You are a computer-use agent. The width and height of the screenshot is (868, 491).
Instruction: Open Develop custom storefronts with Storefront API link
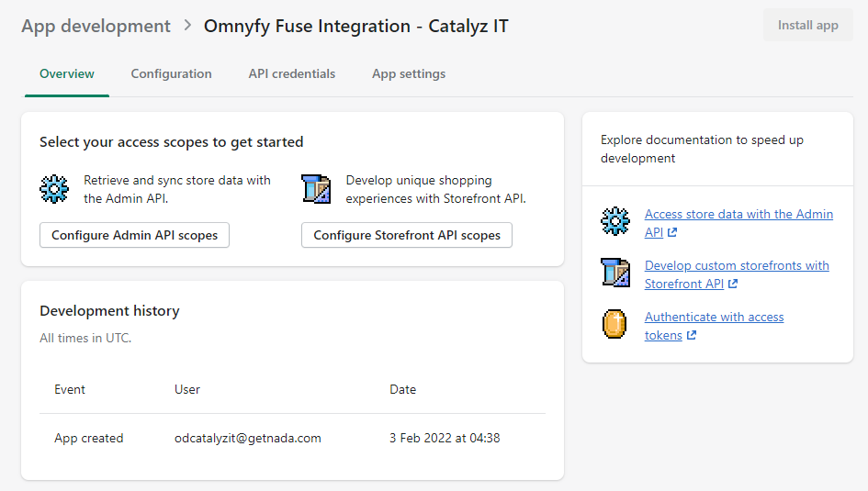[x=737, y=274]
